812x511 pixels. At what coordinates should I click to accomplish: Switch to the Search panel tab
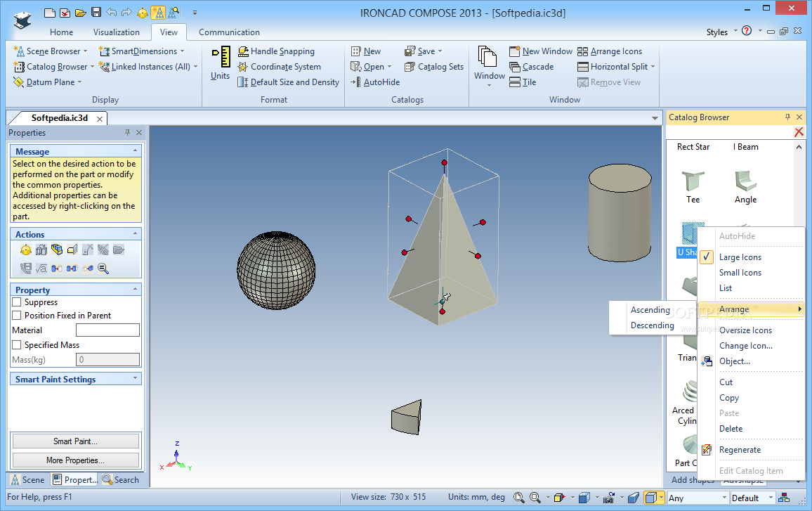[x=121, y=480]
